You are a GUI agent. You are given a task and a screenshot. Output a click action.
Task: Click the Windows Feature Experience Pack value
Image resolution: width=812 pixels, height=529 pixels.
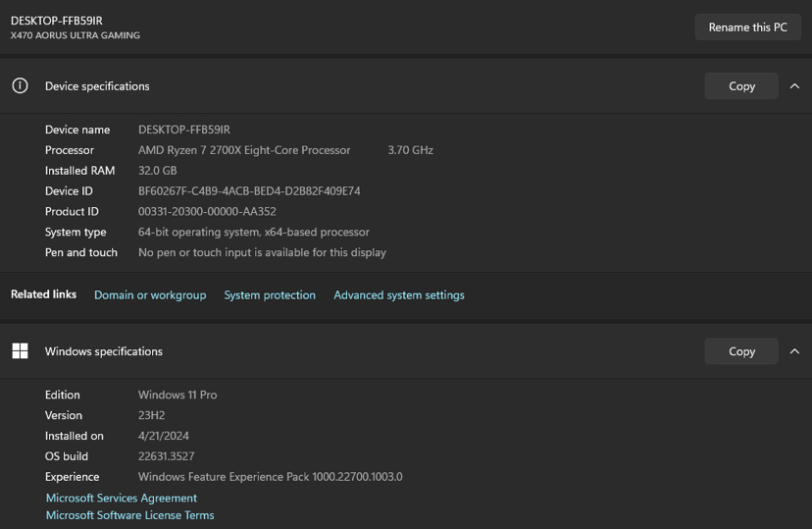(270, 477)
